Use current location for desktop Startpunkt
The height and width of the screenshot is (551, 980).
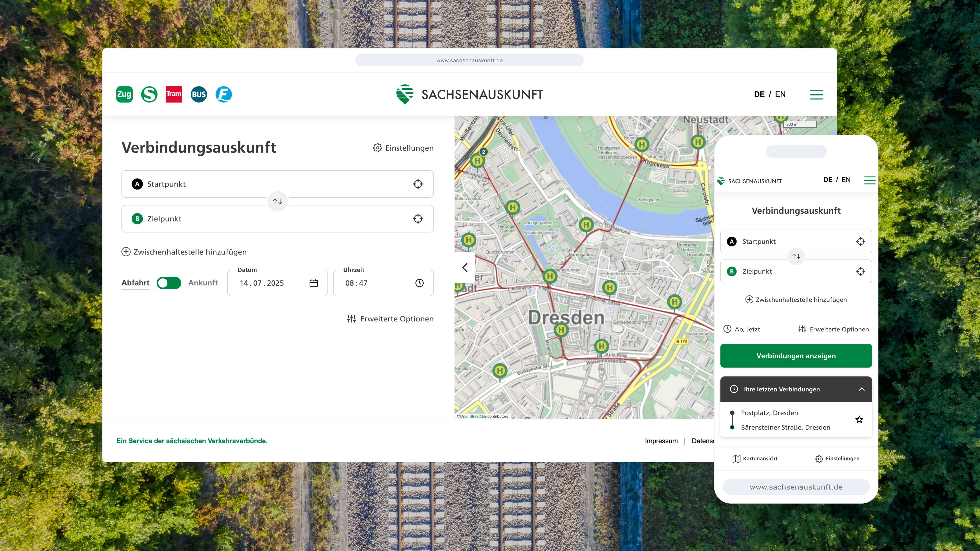(418, 184)
